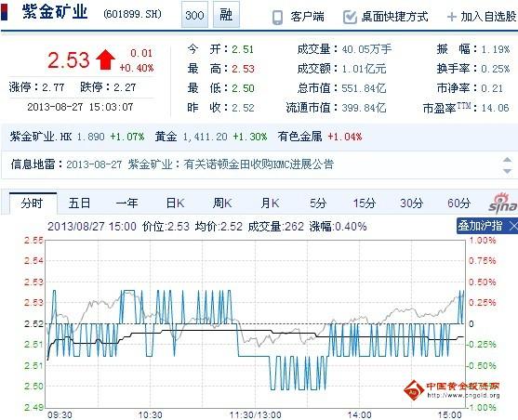
Task: Click the 最低 low price 2.50
Action: pos(243,88)
